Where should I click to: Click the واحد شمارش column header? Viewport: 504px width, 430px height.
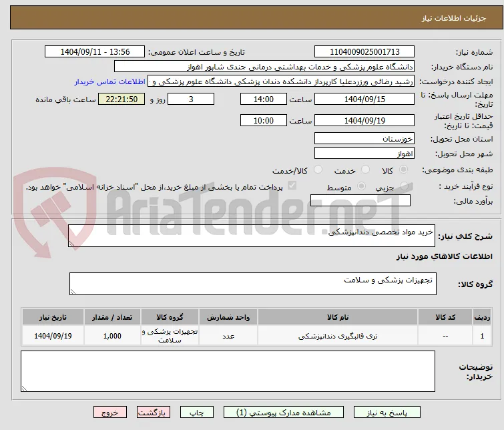(x=228, y=317)
